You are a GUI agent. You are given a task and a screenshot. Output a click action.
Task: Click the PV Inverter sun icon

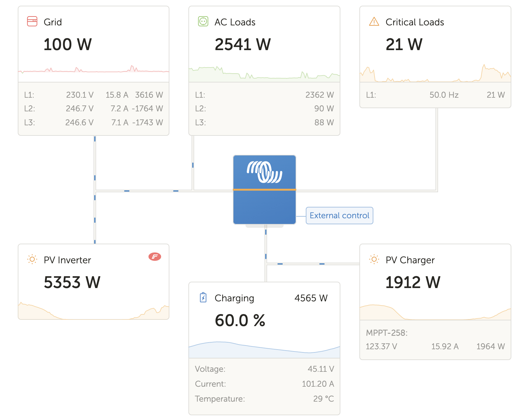pyautogui.click(x=32, y=259)
